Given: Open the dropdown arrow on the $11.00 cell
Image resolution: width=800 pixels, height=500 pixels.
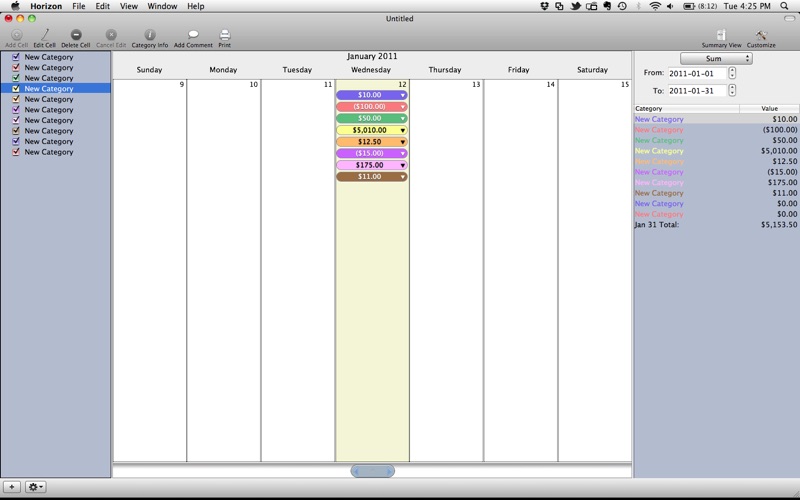Looking at the screenshot, I should coord(403,177).
